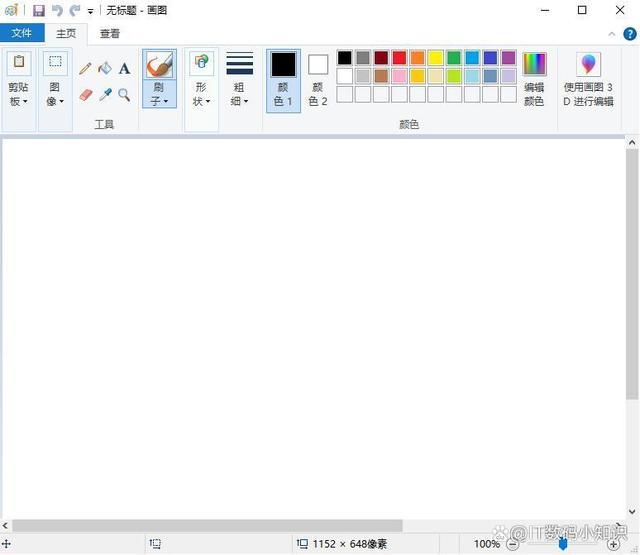The image size is (640, 555).
Task: Click zoom out minus button
Action: [513, 544]
